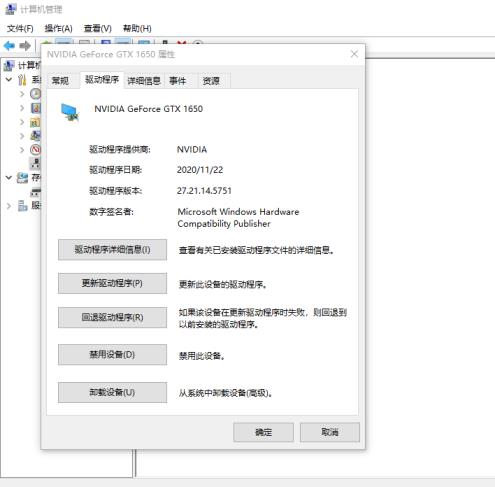The image size is (495, 487).
Task: Collapse the 系统工具 tree node
Action: 9,80
